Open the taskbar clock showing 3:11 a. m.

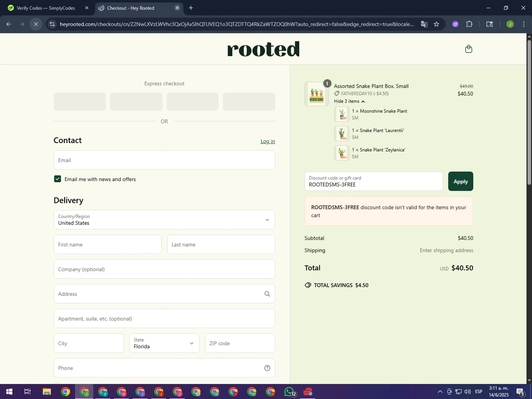(499, 392)
